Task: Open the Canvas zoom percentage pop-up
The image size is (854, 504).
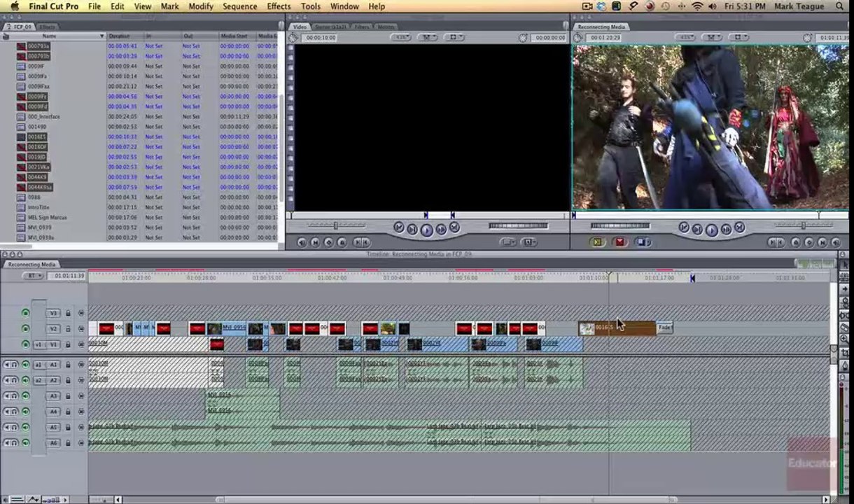Action: (687, 37)
